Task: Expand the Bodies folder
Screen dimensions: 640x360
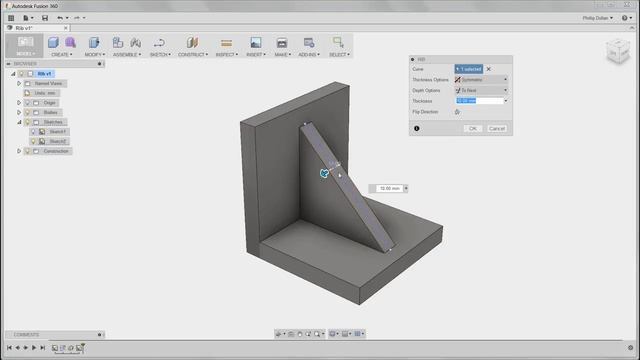Action: (19, 112)
